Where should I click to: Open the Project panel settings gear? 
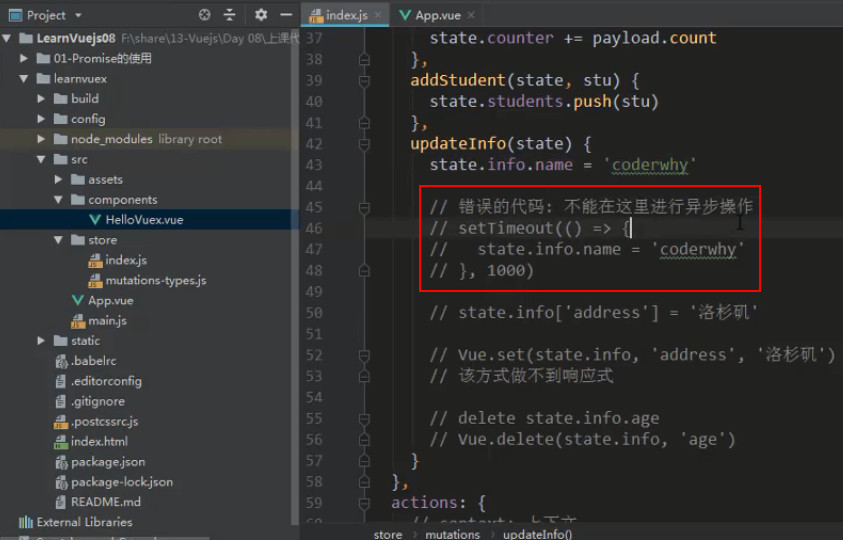click(261, 15)
